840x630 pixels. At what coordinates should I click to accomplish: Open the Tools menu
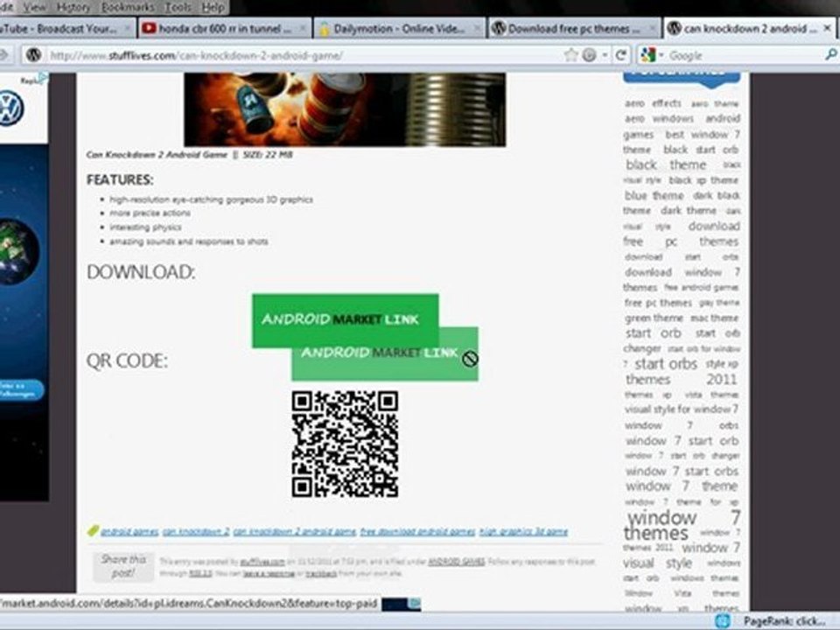pyautogui.click(x=178, y=8)
